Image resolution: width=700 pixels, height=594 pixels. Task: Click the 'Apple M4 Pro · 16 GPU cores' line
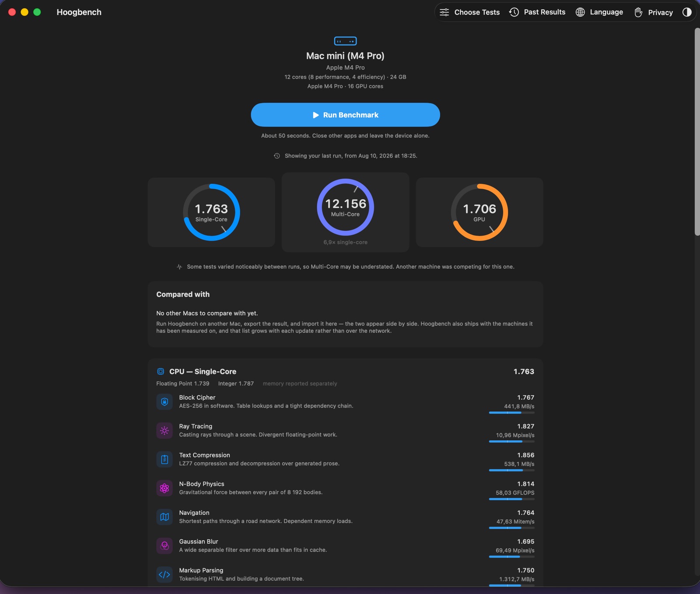coord(345,86)
